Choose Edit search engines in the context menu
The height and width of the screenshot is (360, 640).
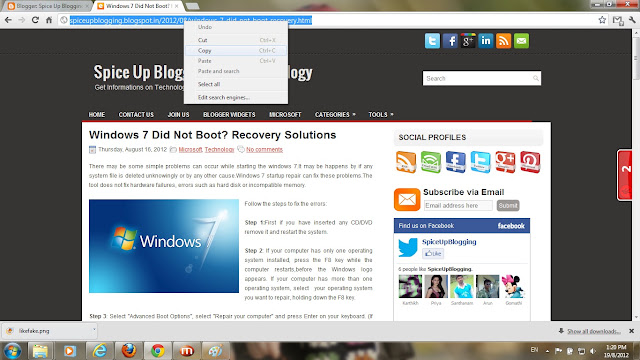pyautogui.click(x=236, y=97)
